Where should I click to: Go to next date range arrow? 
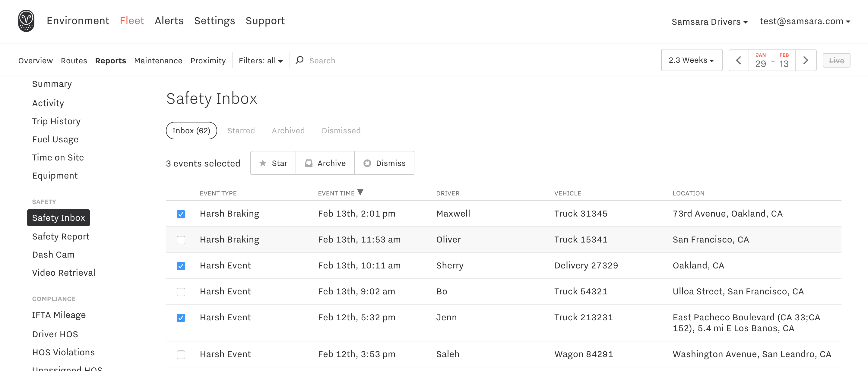click(805, 60)
